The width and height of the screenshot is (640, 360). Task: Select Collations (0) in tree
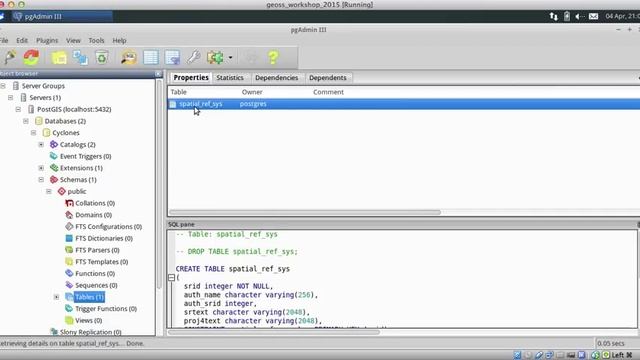point(95,203)
